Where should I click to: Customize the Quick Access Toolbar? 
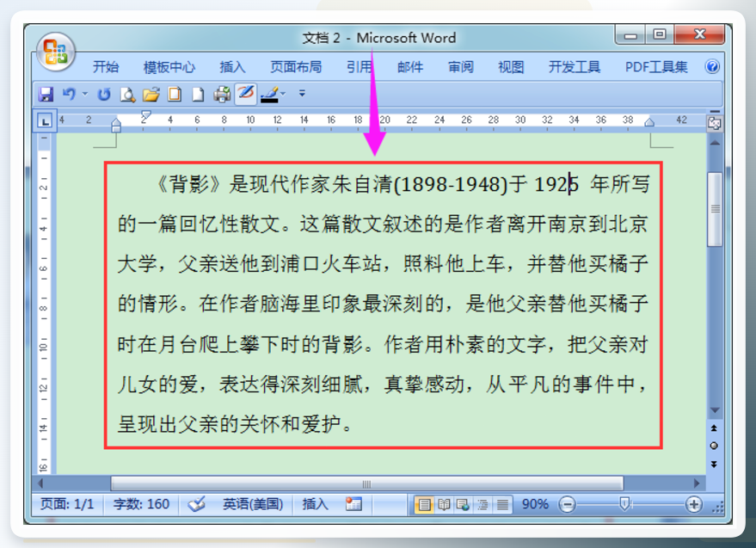tap(302, 93)
